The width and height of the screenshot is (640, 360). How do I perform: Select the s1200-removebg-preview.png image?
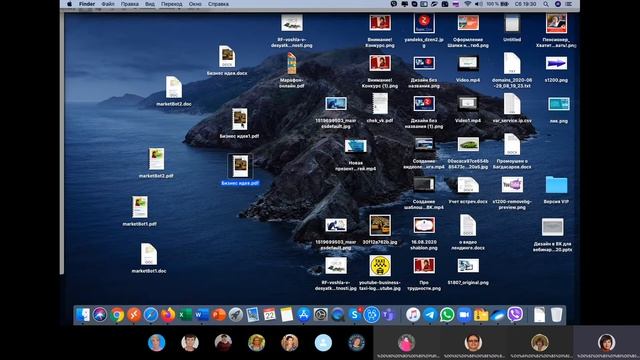[512, 193]
